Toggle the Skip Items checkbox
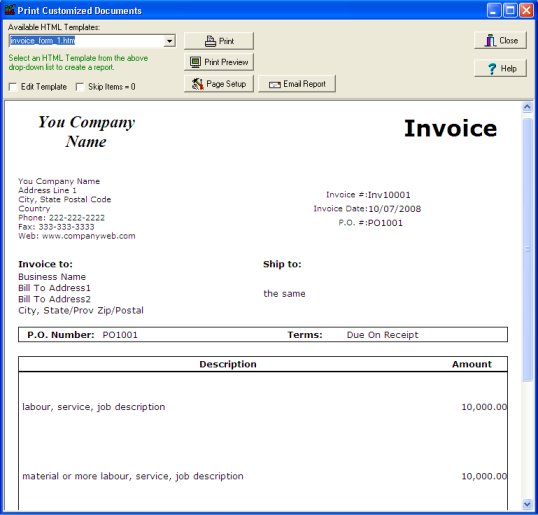The height and width of the screenshot is (515, 538). pyautogui.click(x=80, y=87)
